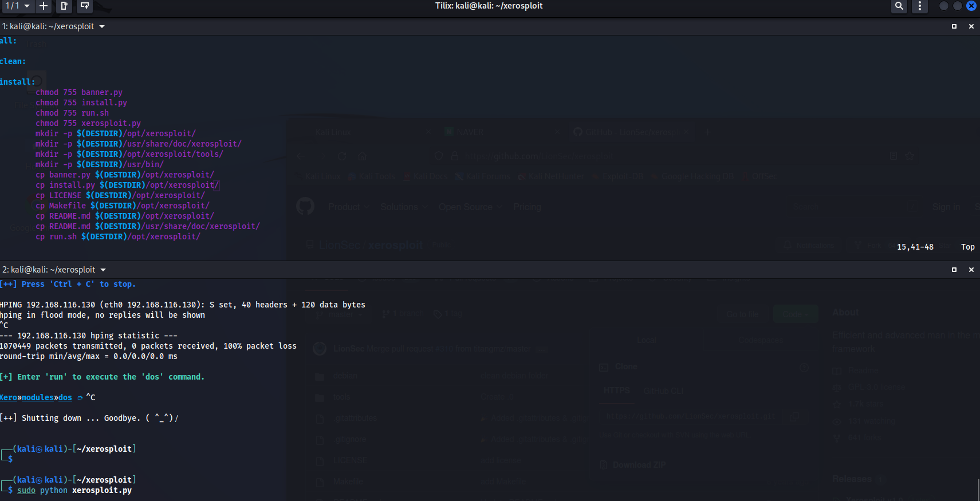Click the vim 'Top' scroll indicator
The width and height of the screenshot is (980, 501).
[x=968, y=247]
